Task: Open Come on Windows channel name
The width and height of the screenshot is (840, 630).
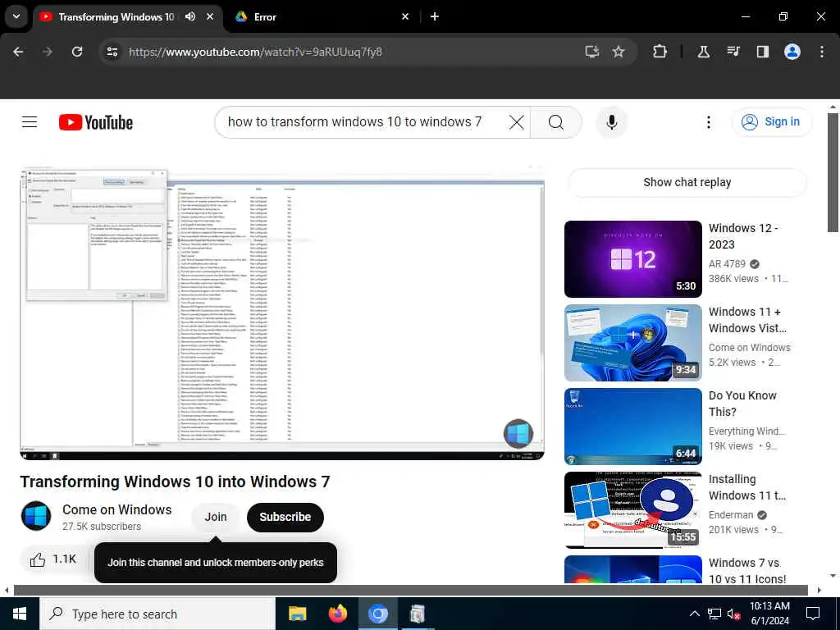Action: [116, 509]
